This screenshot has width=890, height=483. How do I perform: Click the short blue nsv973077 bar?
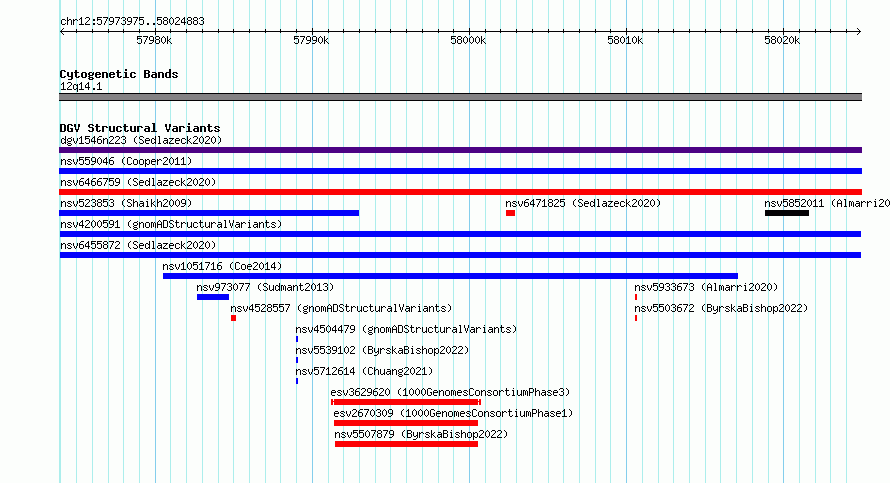[x=213, y=297]
